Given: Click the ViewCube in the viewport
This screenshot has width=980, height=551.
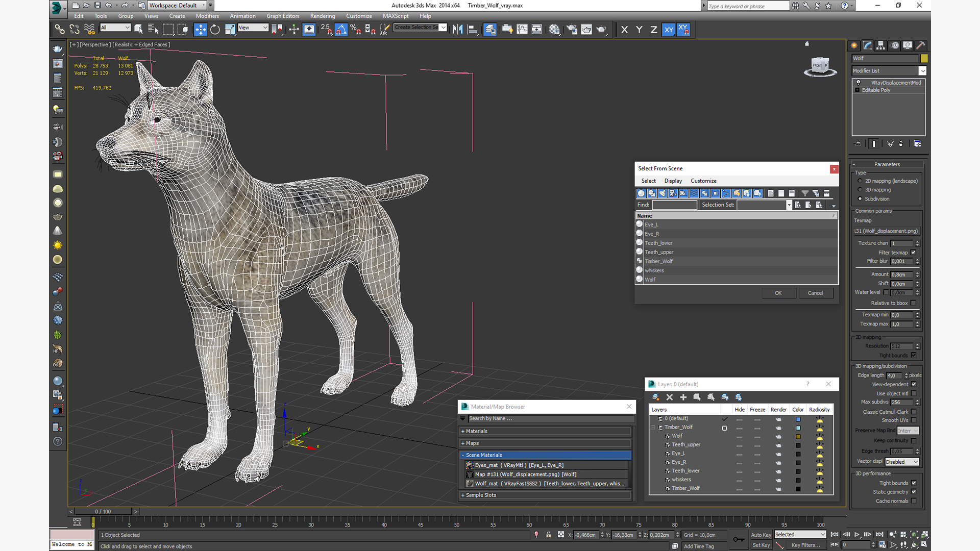Looking at the screenshot, I should pos(820,66).
